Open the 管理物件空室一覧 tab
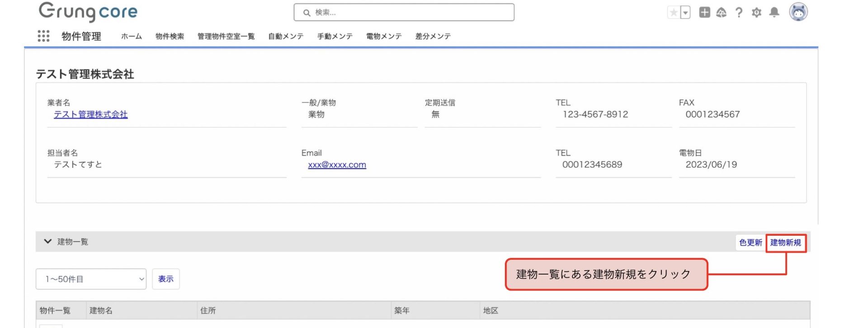This screenshot has height=328, width=868. [226, 37]
